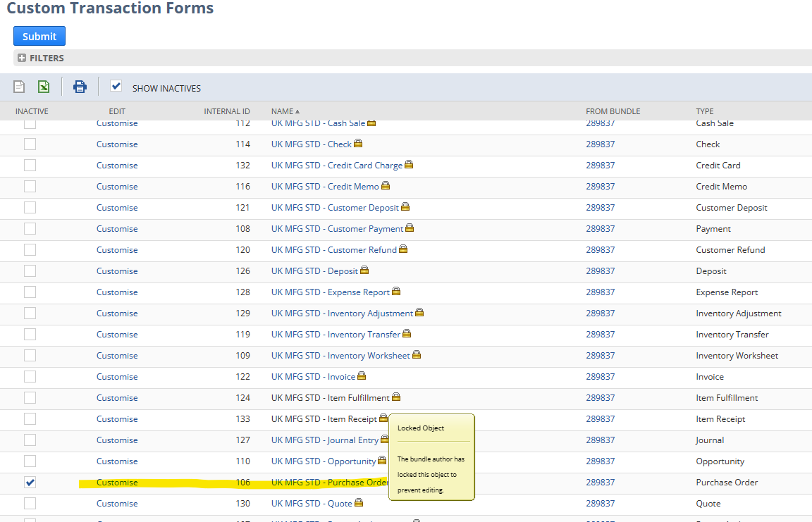Image resolution: width=812 pixels, height=522 pixels.
Task: Tick inactive box for Expense Report
Action: [30, 292]
